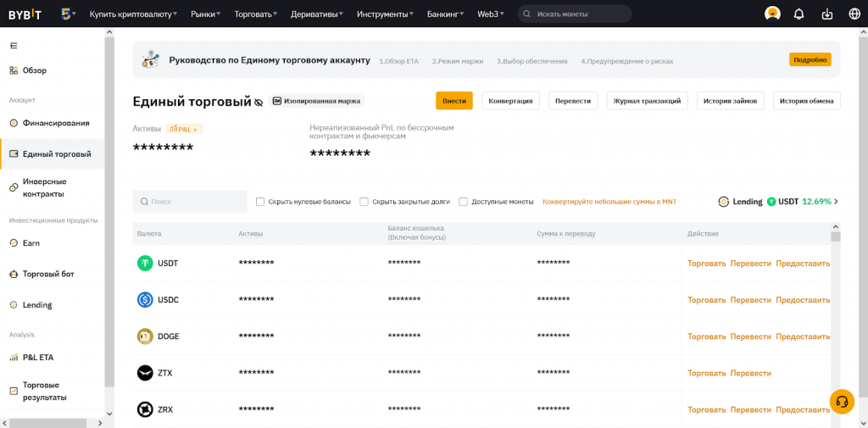Tick the 'Доступные монеты' checkbox
Image resolution: width=868 pixels, height=428 pixels.
pos(463,202)
